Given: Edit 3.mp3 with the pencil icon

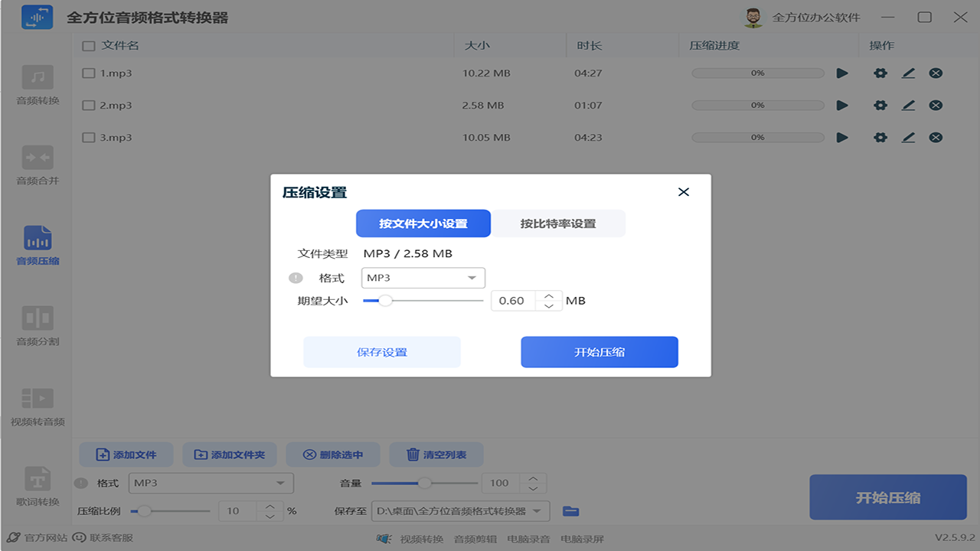Looking at the screenshot, I should pos(908,137).
